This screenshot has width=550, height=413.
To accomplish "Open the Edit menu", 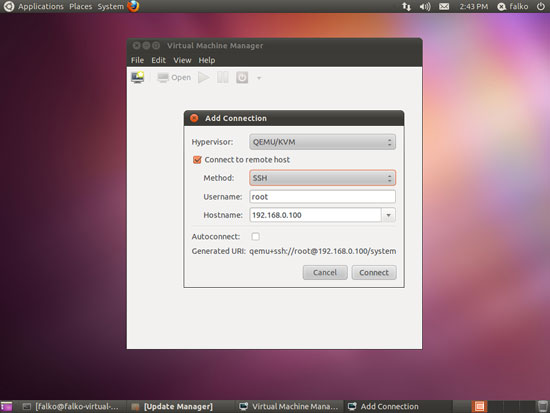I will [x=158, y=60].
